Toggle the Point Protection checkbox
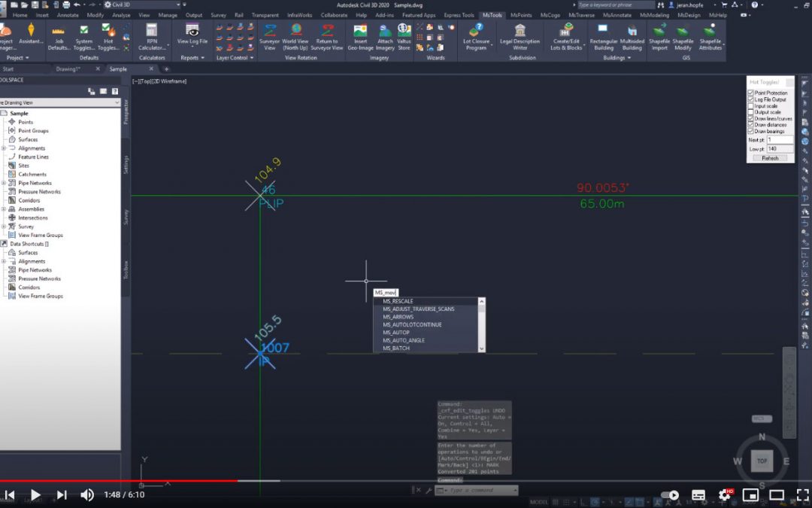Screen dimensions: 812x508 (750, 93)
